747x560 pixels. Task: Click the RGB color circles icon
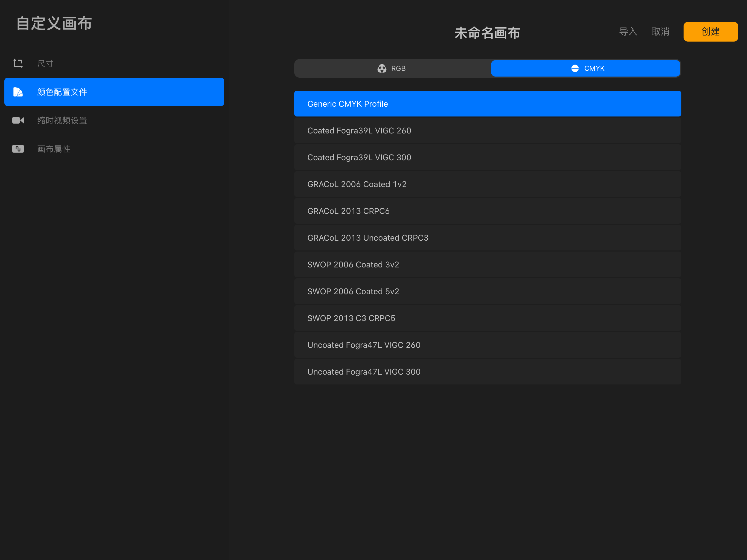coord(382,69)
